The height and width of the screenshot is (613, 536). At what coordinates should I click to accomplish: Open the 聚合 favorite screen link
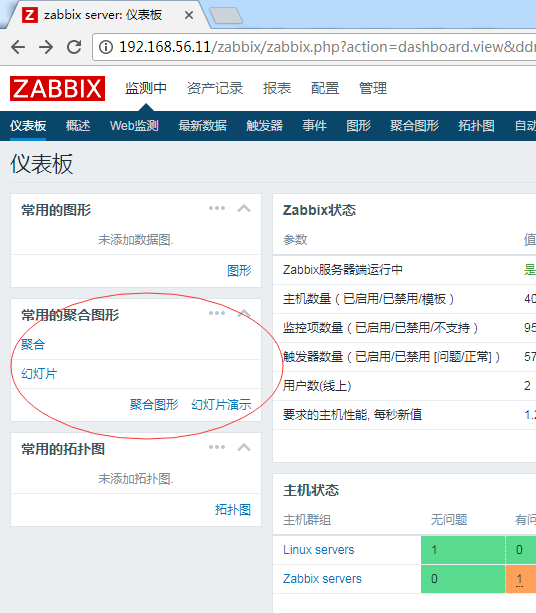[x=33, y=344]
